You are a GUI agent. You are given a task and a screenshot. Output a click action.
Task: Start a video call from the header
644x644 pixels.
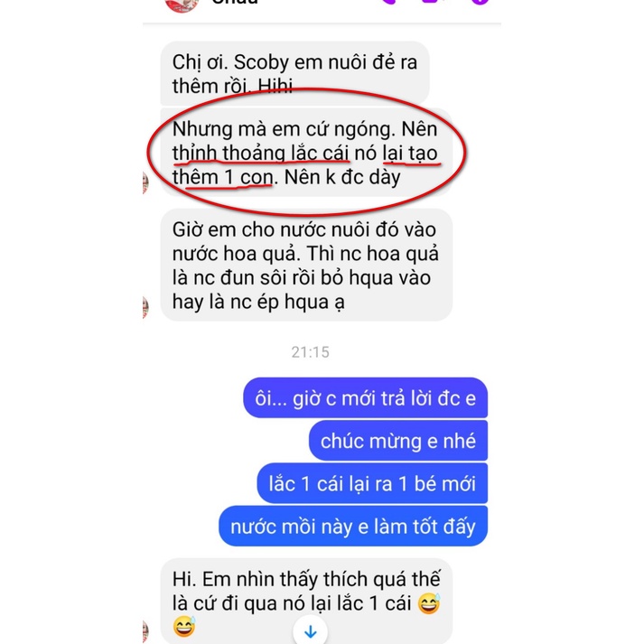(431, 2)
